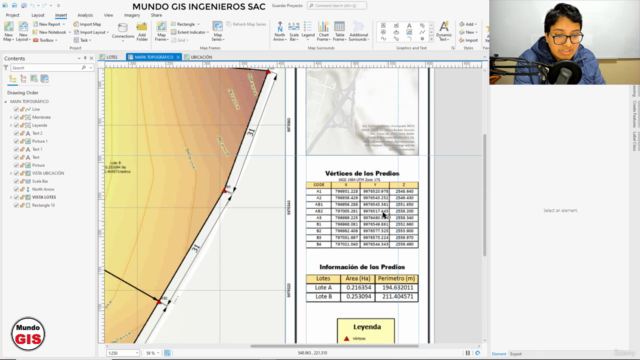The height and width of the screenshot is (360, 640).
Task: Open the Layout ribbon tab
Action: (38, 15)
